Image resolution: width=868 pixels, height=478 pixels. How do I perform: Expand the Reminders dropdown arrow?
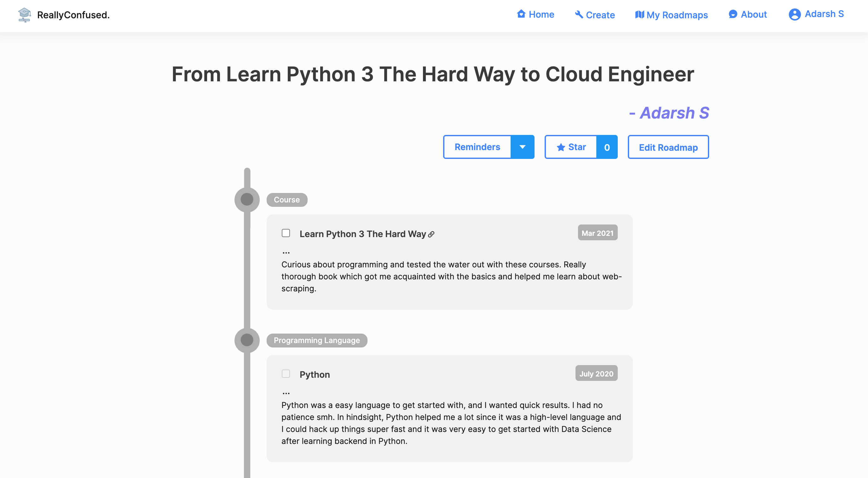pyautogui.click(x=522, y=147)
